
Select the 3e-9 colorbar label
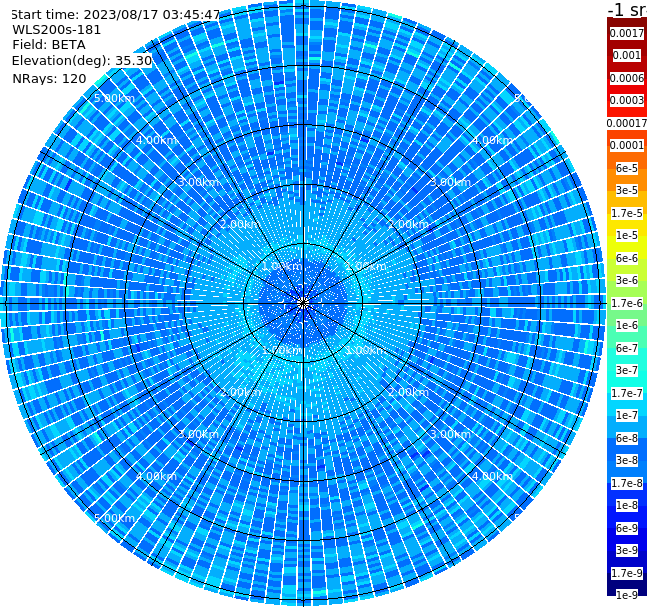pos(627,550)
